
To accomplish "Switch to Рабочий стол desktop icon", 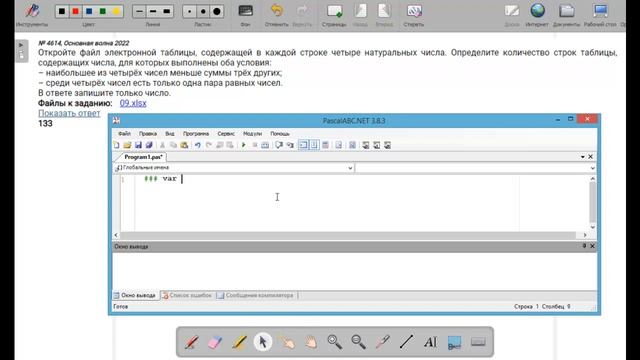I will pyautogui.click(x=600, y=11).
